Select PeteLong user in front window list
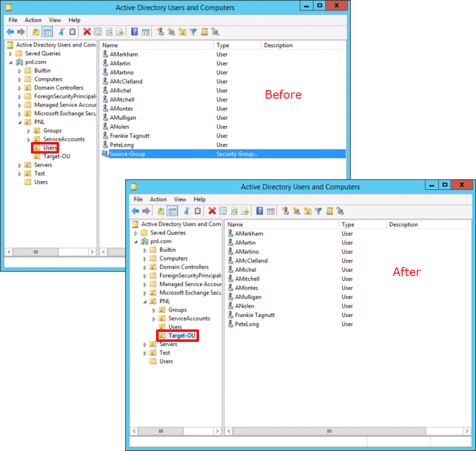This screenshot has width=476, height=451. [x=247, y=324]
